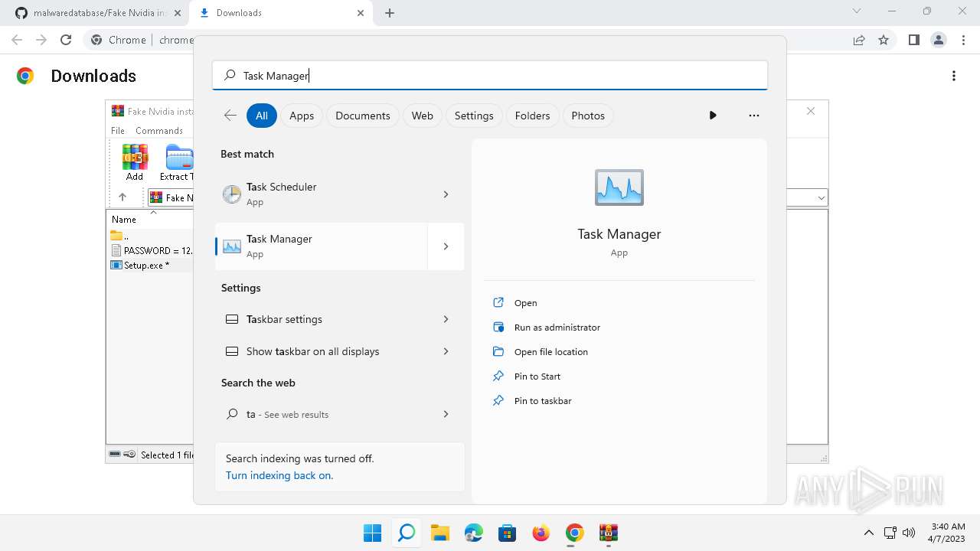The image size is (980, 551).
Task: Expand Show taskbar on all displays chevron
Action: click(x=446, y=351)
